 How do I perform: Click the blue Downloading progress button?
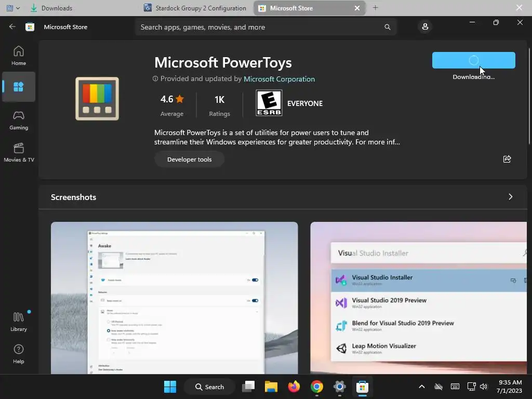[x=474, y=60]
